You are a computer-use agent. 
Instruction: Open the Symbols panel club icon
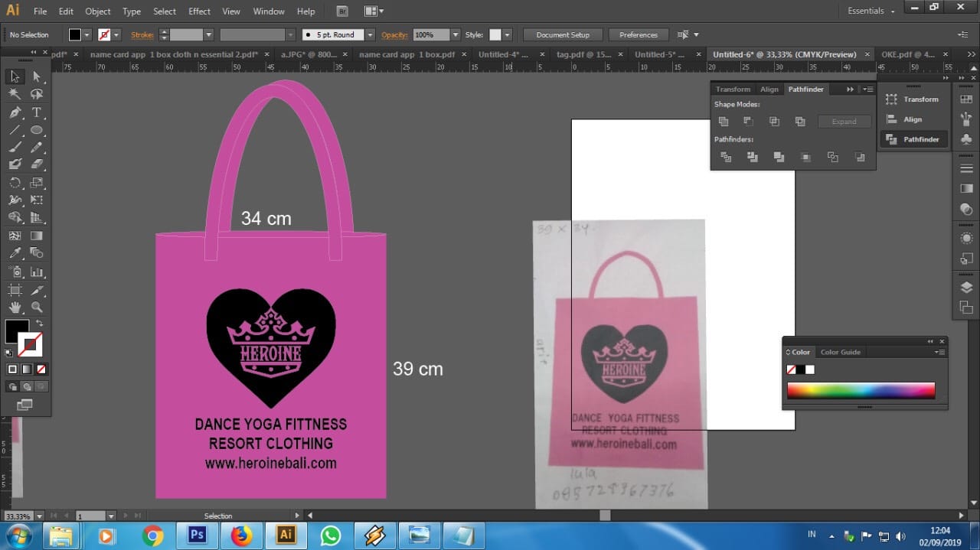click(x=966, y=138)
